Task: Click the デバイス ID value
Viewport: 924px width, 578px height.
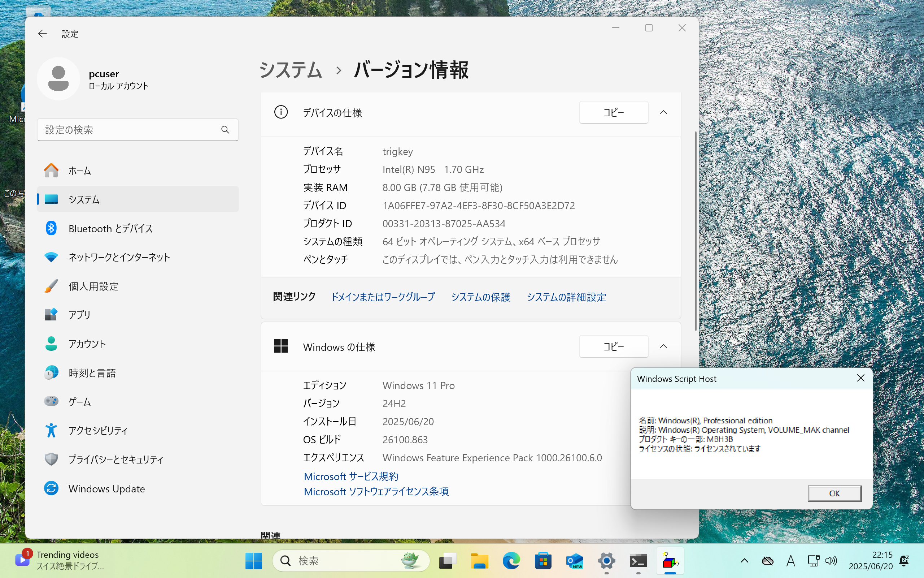Action: (478, 206)
